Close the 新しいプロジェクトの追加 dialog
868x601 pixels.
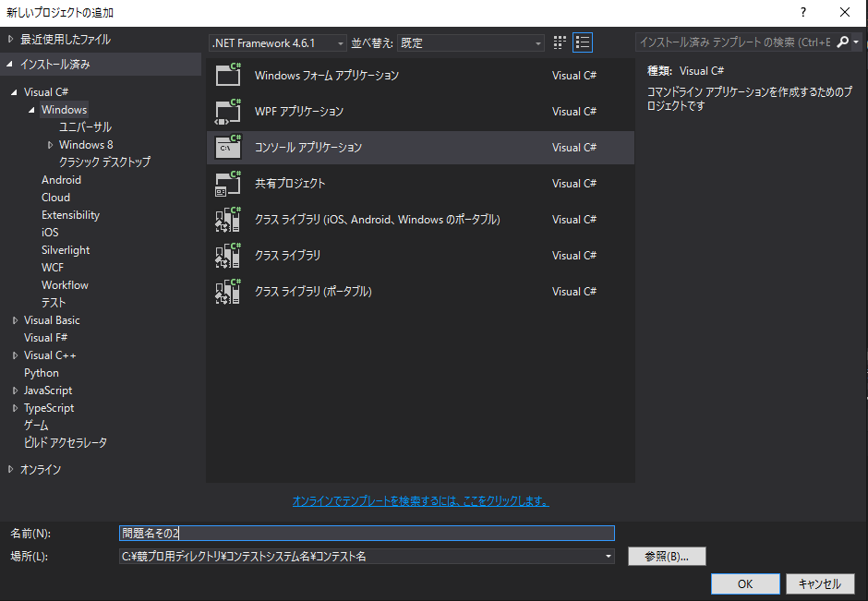[x=845, y=12]
